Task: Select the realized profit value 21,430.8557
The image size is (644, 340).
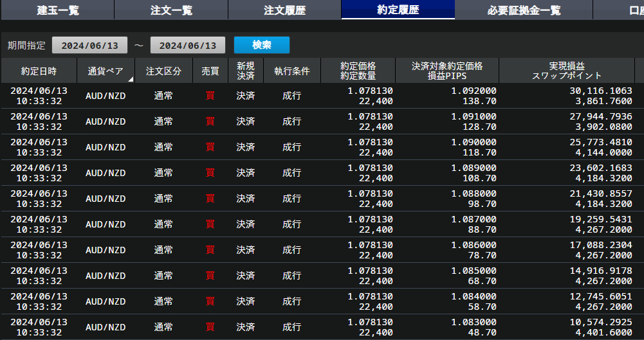Action: [600, 193]
